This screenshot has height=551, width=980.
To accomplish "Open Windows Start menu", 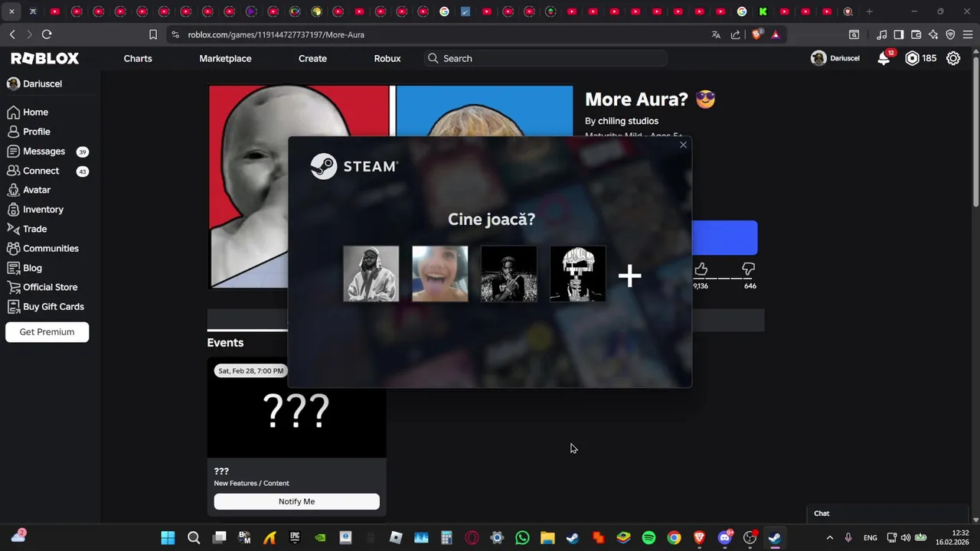I will (x=168, y=538).
